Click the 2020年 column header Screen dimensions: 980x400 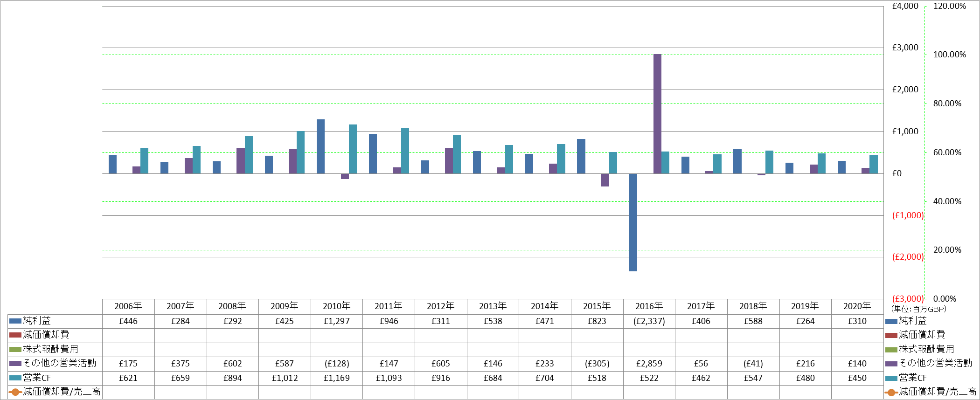[857, 306]
